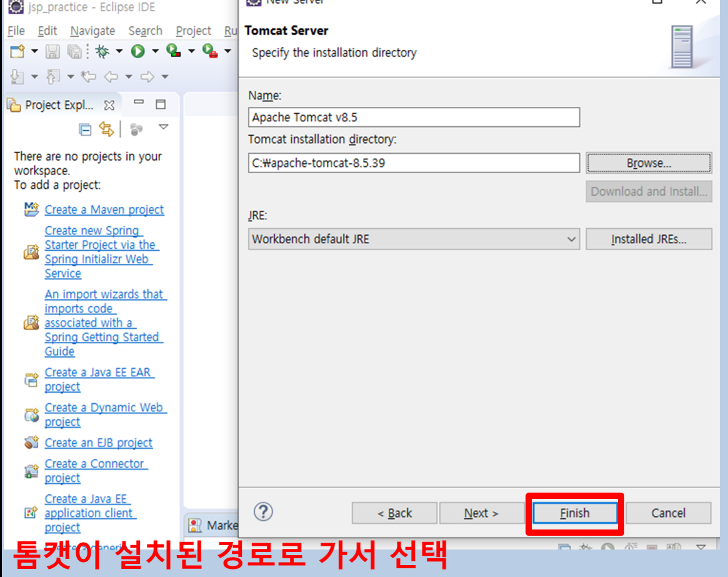Click the Save toolbar icon
Viewport: 728px width, 577px height.
52,51
